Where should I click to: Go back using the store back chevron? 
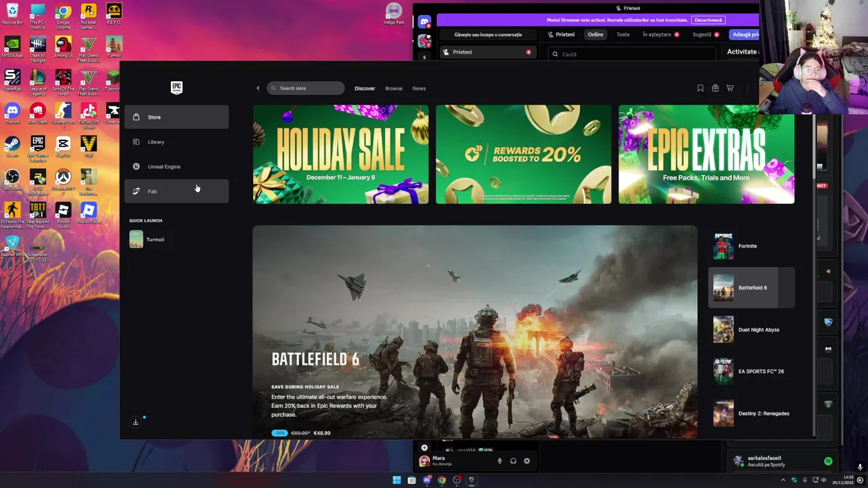(258, 88)
